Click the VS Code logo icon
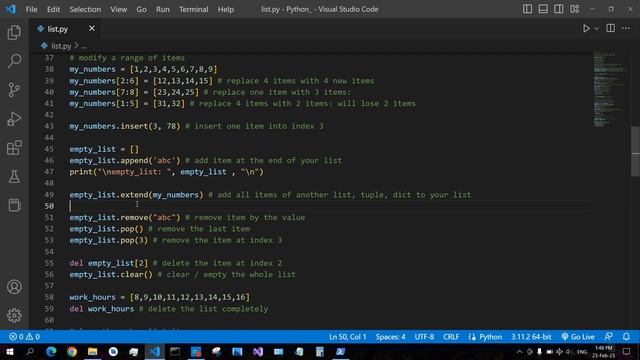The height and width of the screenshot is (360, 640). tap(10, 9)
